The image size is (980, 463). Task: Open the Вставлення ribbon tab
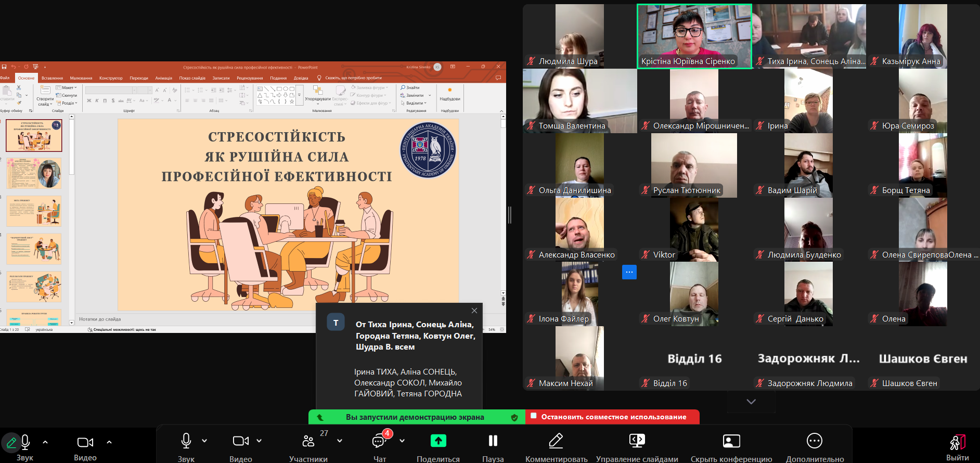coord(52,78)
